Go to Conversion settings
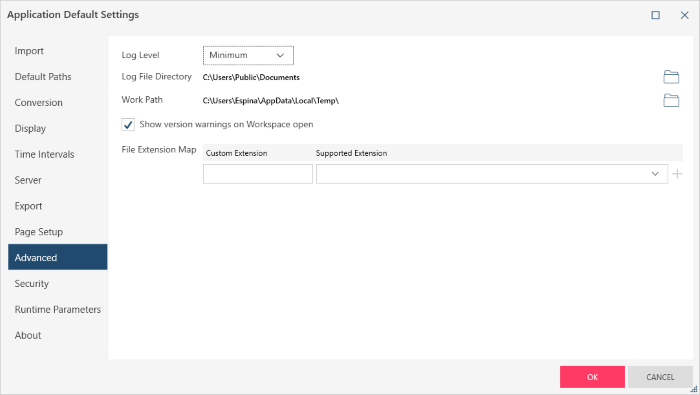700x395 pixels. (58, 103)
